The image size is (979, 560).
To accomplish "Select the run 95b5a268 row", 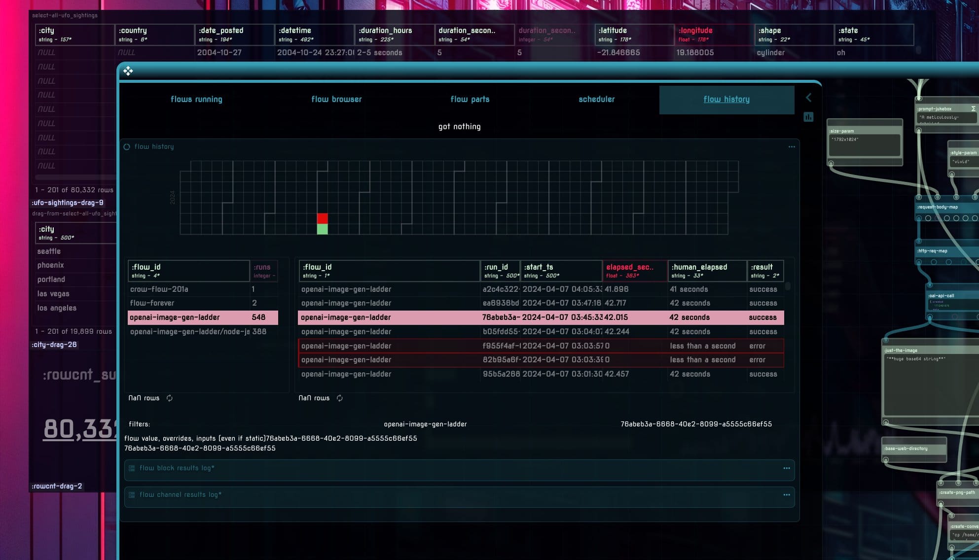I will 541,374.
